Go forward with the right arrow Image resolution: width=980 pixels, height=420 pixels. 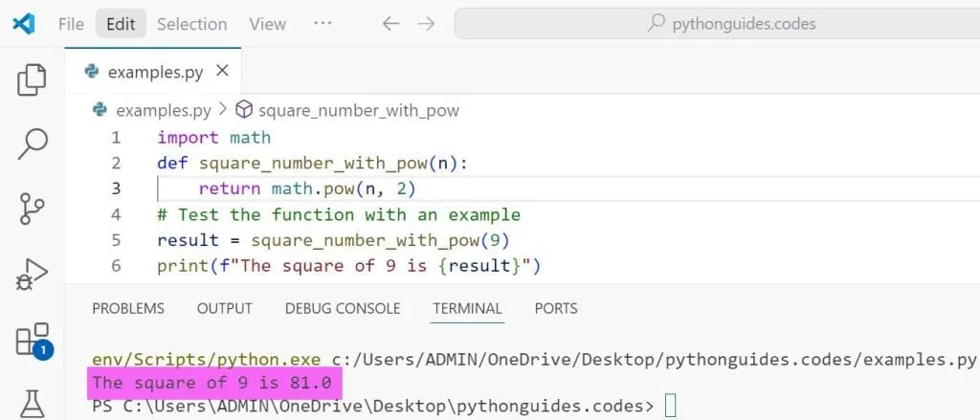(427, 24)
